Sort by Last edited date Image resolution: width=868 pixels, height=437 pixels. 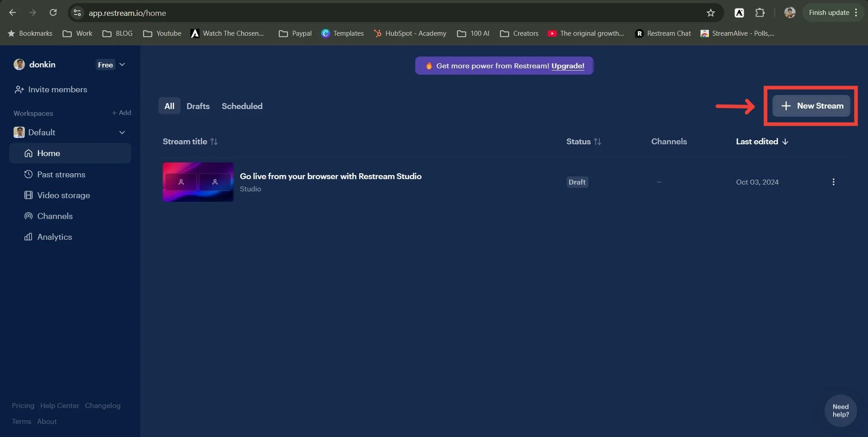pos(762,142)
